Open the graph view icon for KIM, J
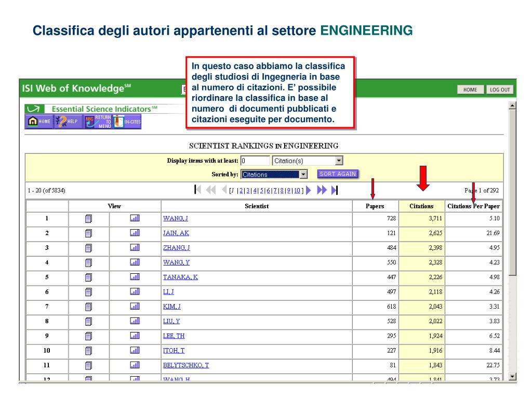 (135, 307)
